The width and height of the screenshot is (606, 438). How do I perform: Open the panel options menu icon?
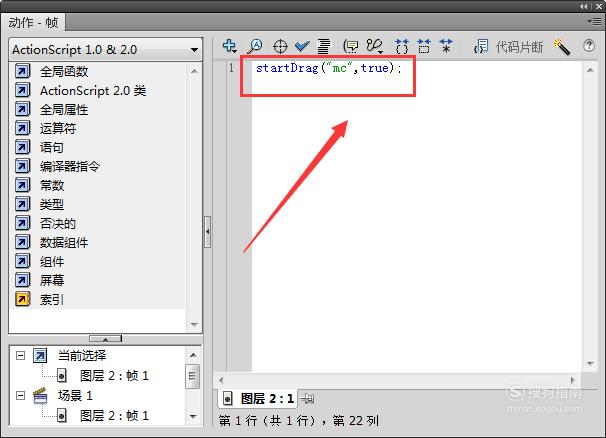(x=594, y=21)
